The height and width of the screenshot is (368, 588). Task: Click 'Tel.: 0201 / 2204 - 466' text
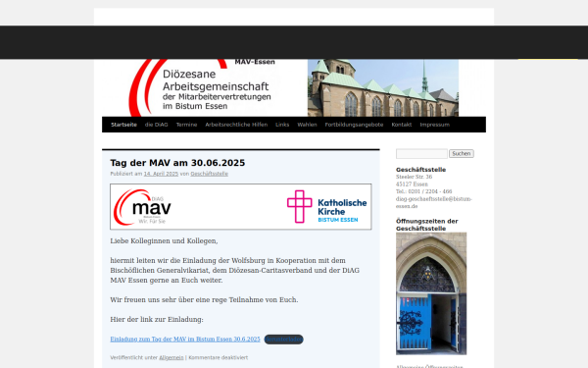click(423, 191)
